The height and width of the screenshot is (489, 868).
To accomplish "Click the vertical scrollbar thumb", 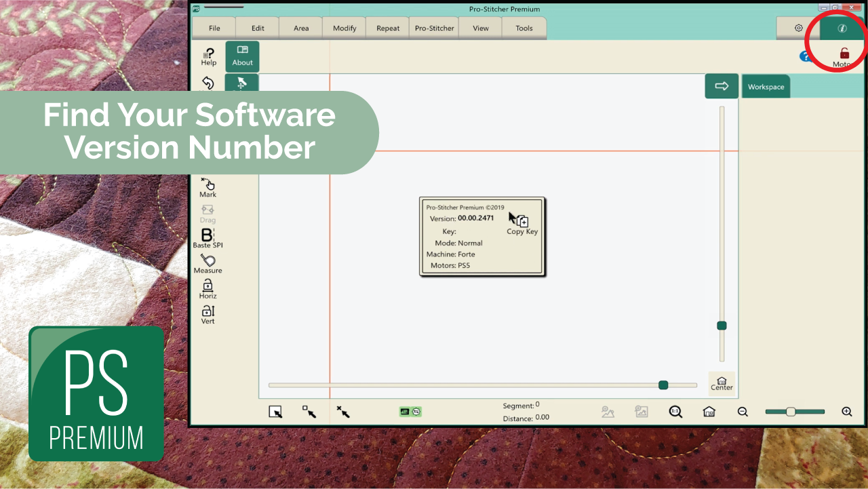I will pyautogui.click(x=722, y=326).
